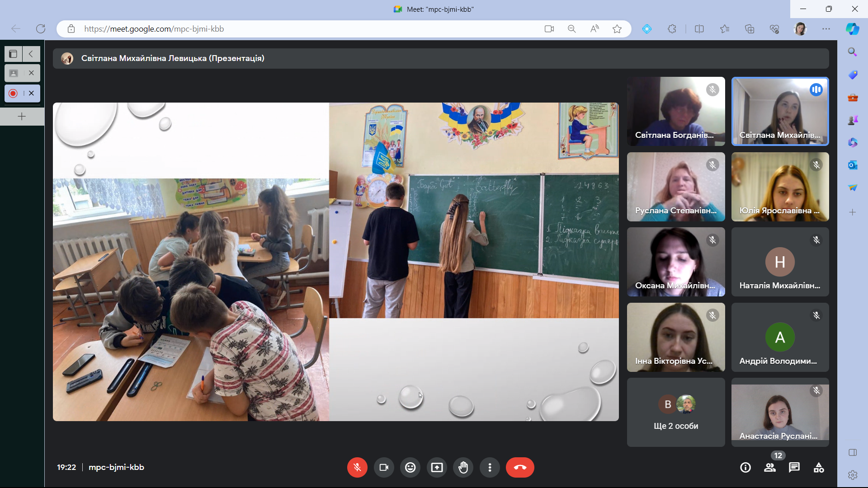The height and width of the screenshot is (488, 868).
Task: Click meeting code mpc-bjmi-kbb text
Action: (x=116, y=467)
